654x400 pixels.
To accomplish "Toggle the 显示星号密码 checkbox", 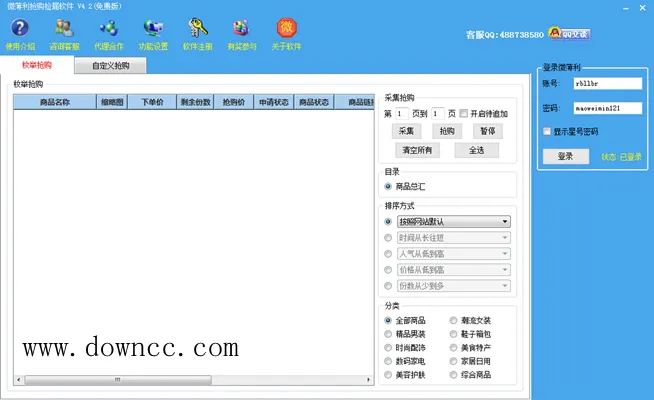I will coord(547,131).
